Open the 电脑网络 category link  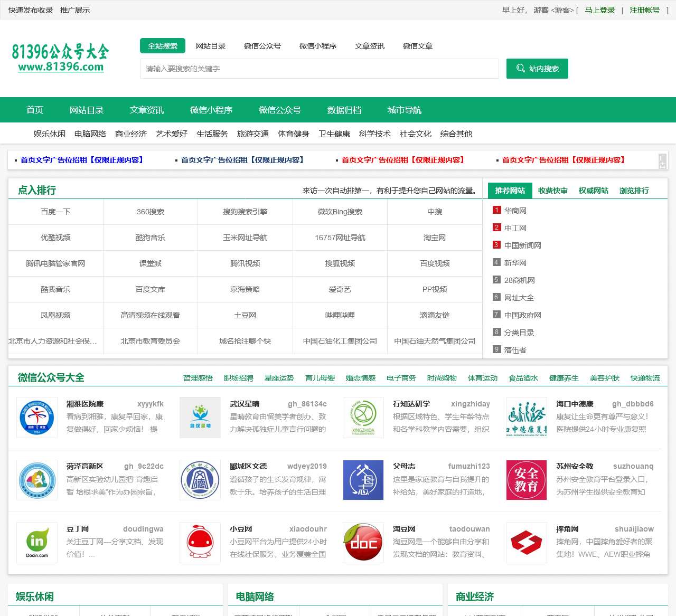(90, 134)
